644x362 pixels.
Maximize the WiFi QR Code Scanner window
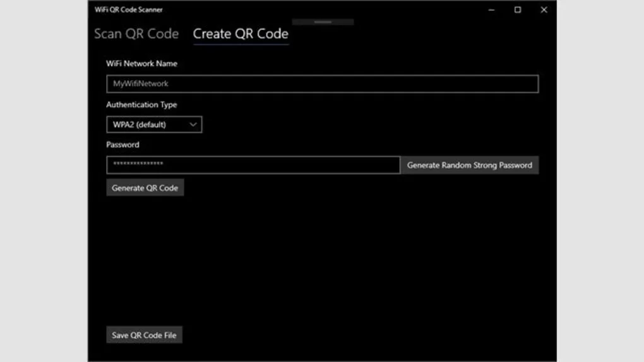click(518, 10)
